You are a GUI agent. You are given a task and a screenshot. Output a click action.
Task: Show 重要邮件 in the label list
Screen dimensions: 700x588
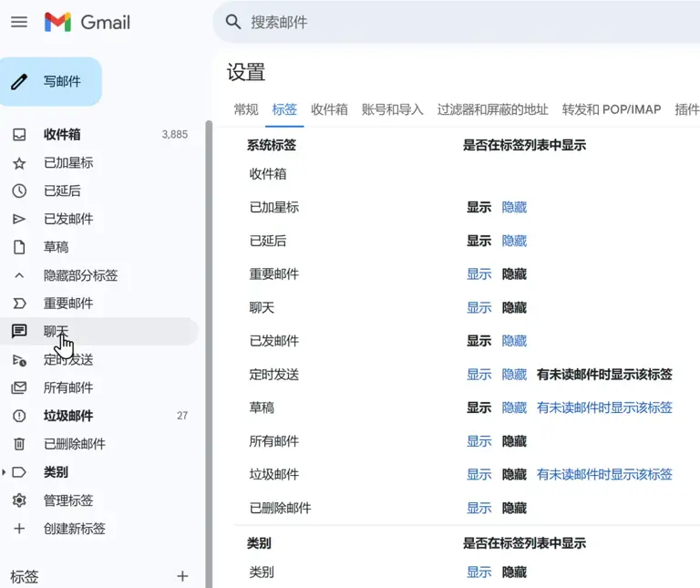479,274
